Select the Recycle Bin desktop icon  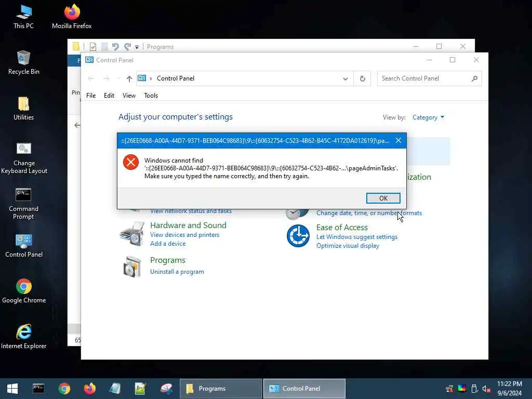pos(24,62)
